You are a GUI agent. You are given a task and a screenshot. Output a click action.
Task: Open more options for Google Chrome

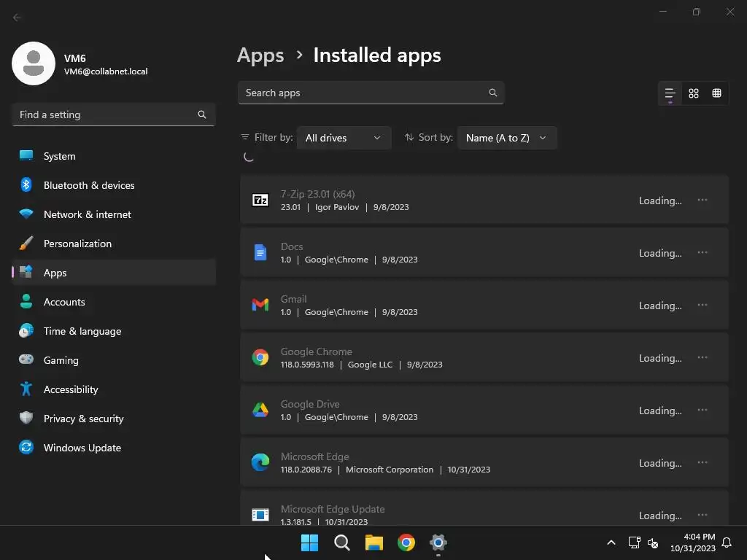[x=702, y=357]
